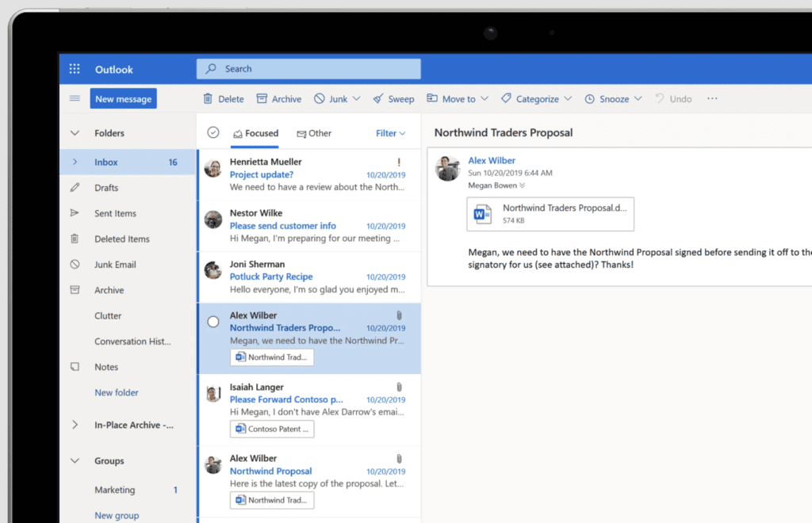Click the Junk blocked-circle icon in toolbar
Image resolution: width=812 pixels, height=523 pixels.
pyautogui.click(x=320, y=98)
